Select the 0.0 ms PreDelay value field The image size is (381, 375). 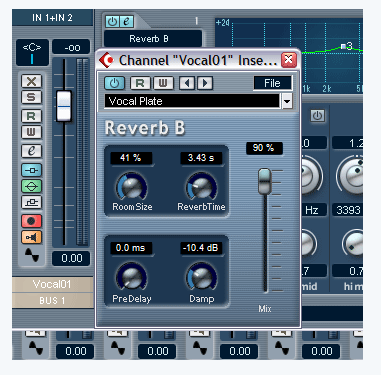131,248
